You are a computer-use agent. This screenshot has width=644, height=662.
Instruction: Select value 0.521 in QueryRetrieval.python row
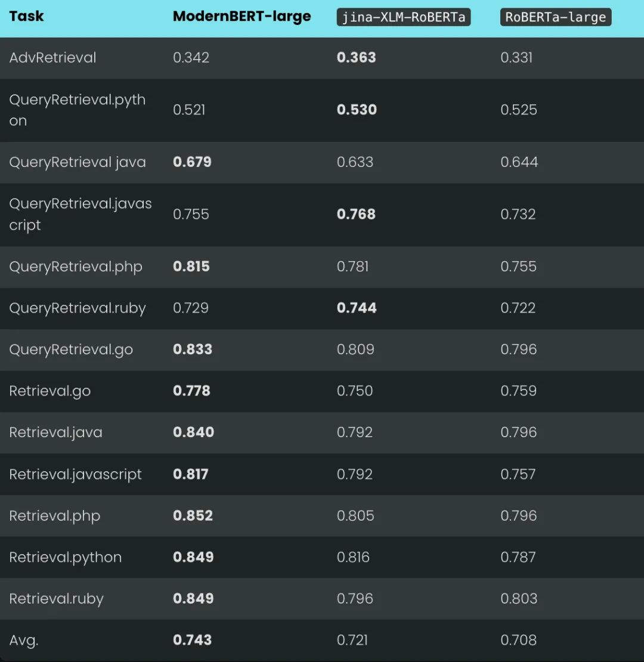pos(189,110)
